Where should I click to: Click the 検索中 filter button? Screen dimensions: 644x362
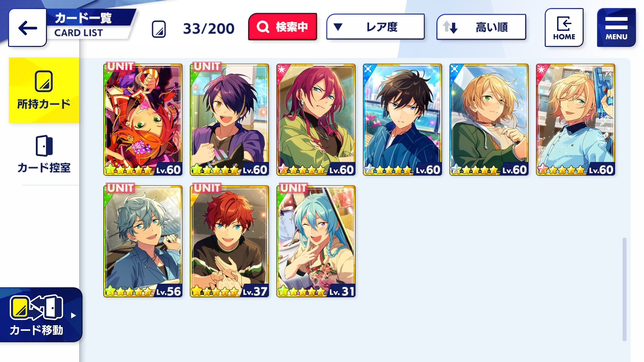282,27
